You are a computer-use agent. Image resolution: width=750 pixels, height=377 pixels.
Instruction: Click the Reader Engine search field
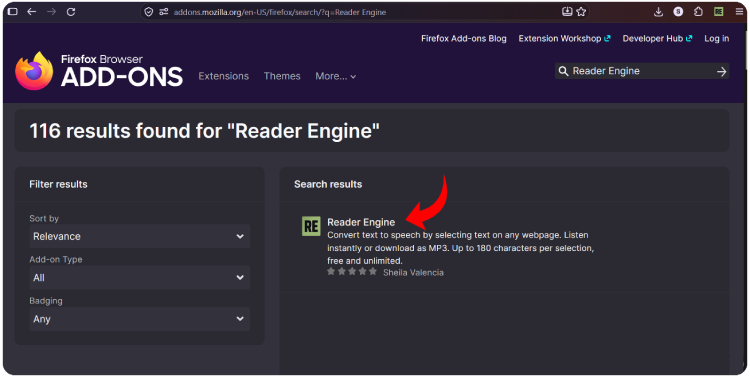(641, 71)
